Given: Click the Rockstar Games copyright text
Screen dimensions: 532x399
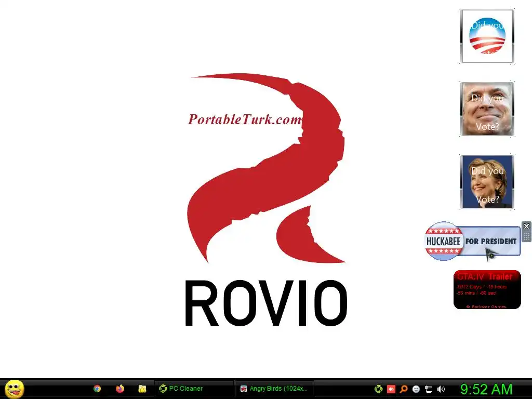Looking at the screenshot, I should tap(486, 307).
